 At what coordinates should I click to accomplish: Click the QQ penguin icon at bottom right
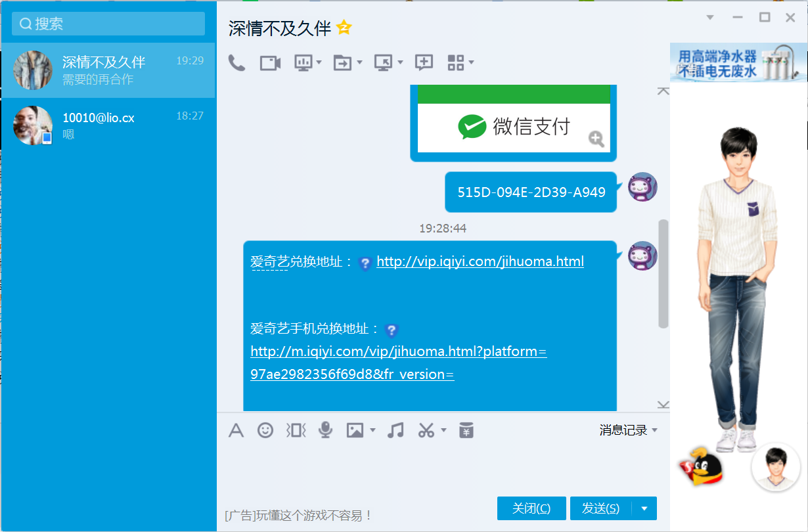pos(701,466)
